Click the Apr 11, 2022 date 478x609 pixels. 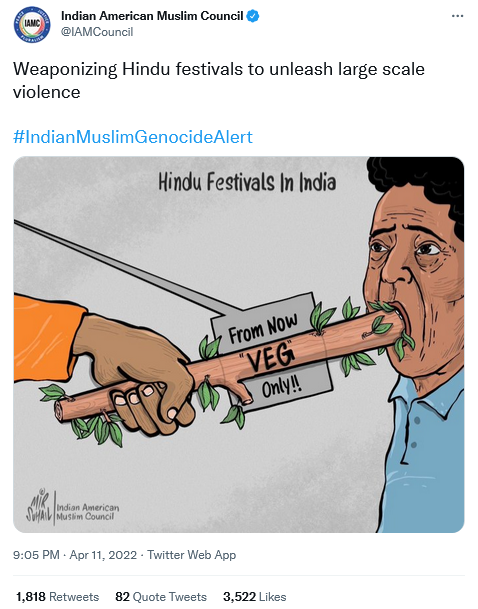pos(103,555)
